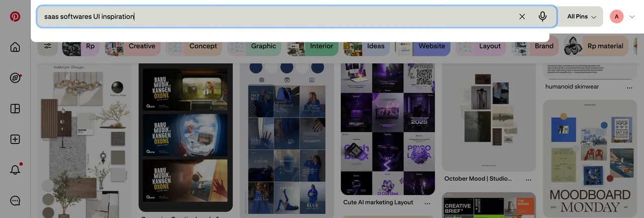Go to Home feed icon in sidebar

click(15, 47)
